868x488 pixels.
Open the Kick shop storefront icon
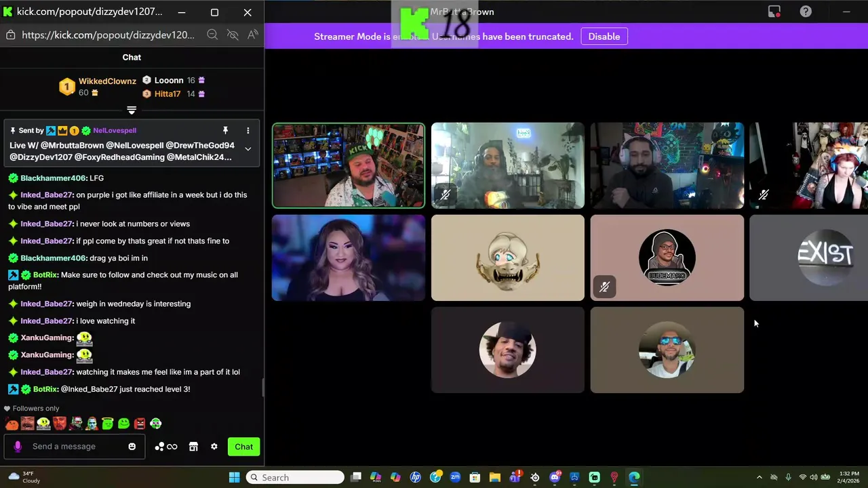(x=193, y=447)
